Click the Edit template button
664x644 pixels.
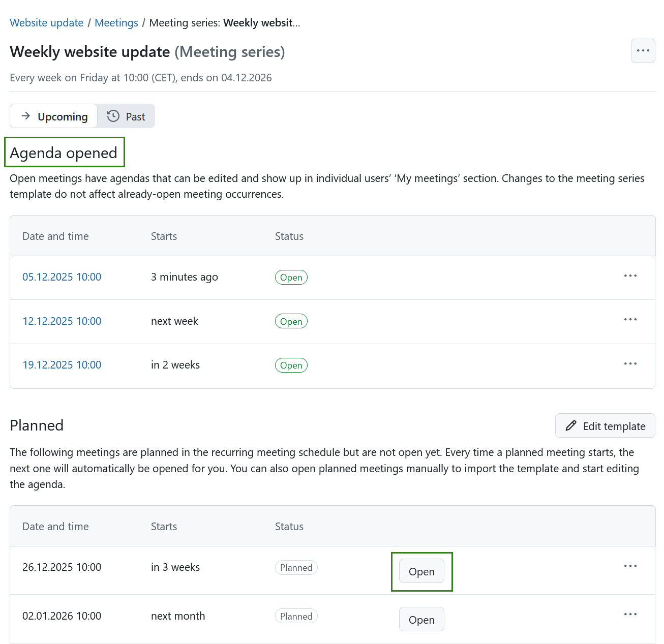tap(605, 425)
